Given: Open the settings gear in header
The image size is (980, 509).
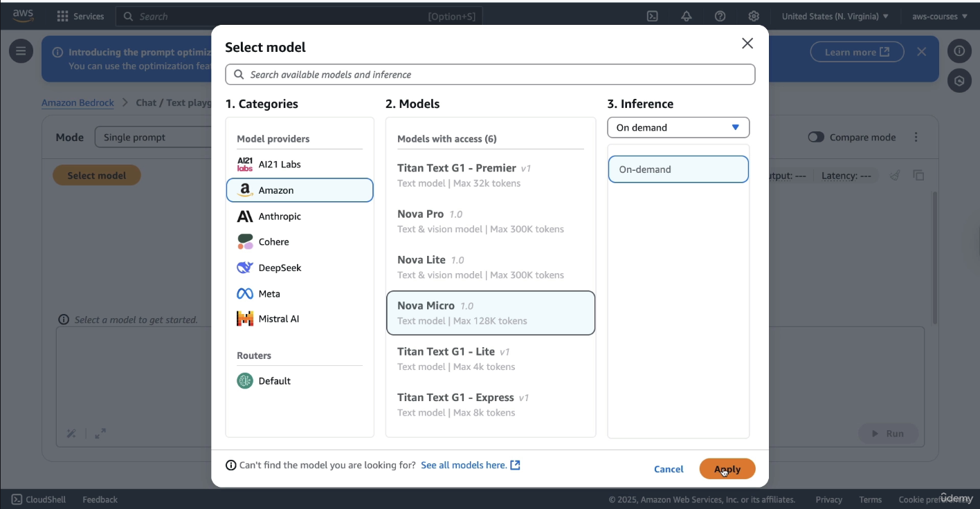Looking at the screenshot, I should pyautogui.click(x=754, y=16).
